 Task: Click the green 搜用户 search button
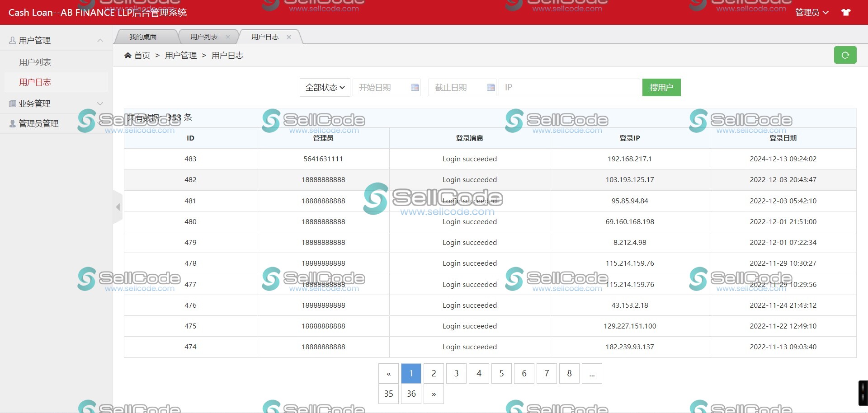(x=661, y=88)
